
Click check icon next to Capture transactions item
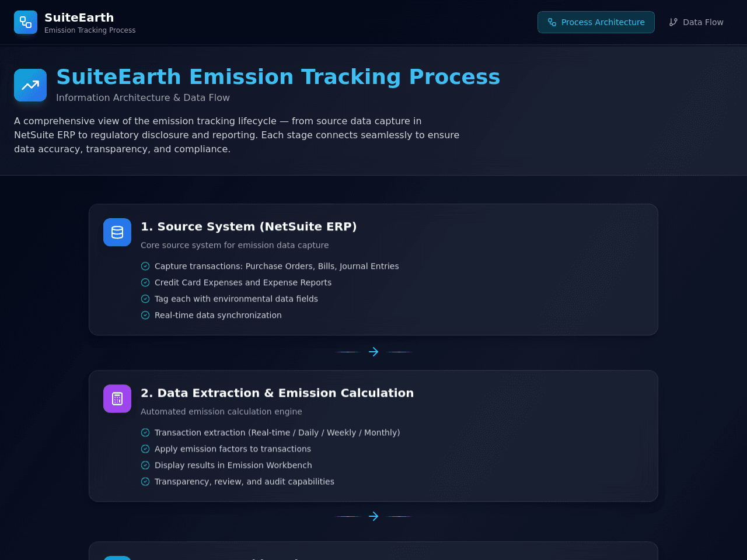click(145, 266)
